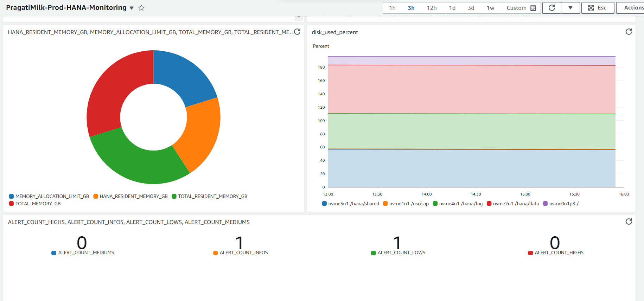Viewport: 644px width, 301px height.
Task: Toggle HANA_RESIDENT_MEMORY_GB orange legend swatch
Action: click(x=96, y=196)
